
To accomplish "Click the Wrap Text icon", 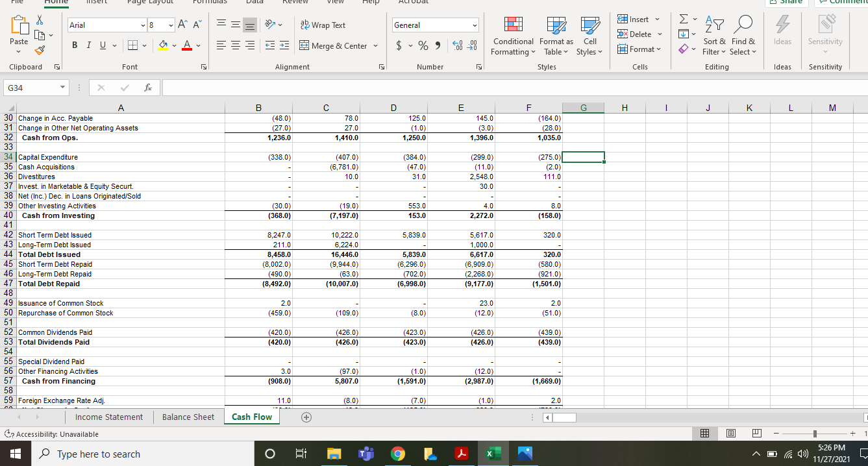I will [322, 25].
